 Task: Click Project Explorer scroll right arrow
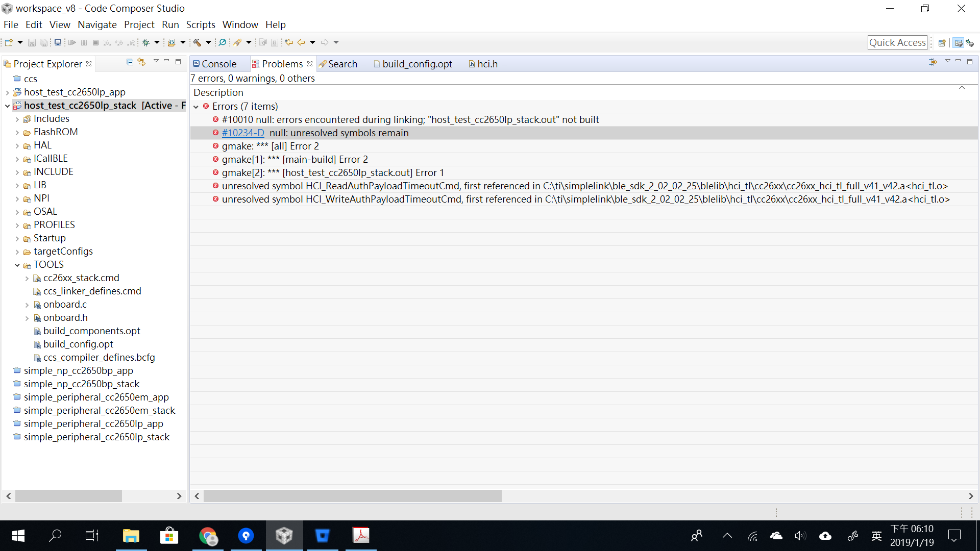tap(179, 496)
